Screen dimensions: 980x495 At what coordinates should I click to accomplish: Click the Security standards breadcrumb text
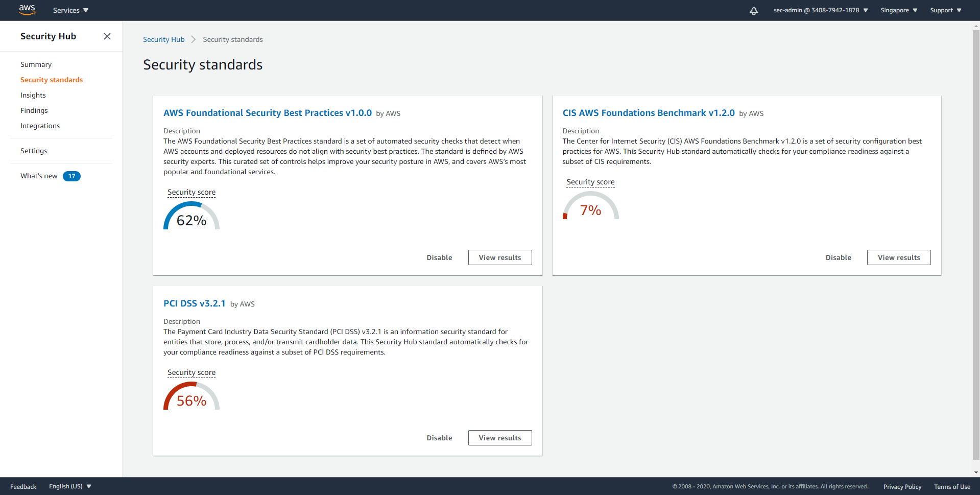click(x=233, y=39)
